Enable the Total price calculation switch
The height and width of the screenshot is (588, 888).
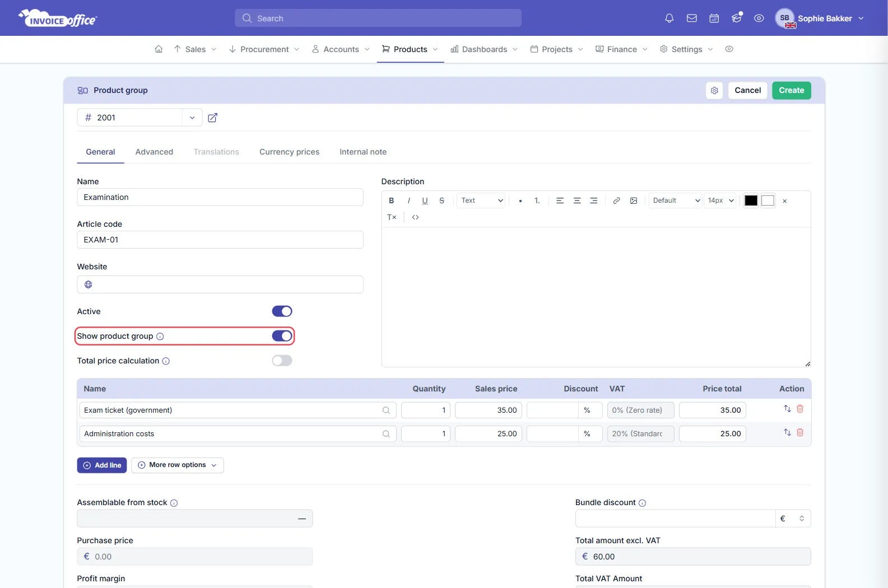(282, 361)
